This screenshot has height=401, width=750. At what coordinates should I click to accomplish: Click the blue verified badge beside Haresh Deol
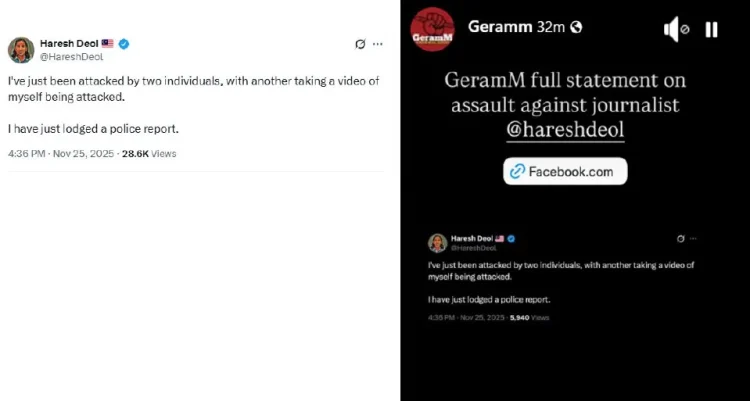(x=124, y=44)
